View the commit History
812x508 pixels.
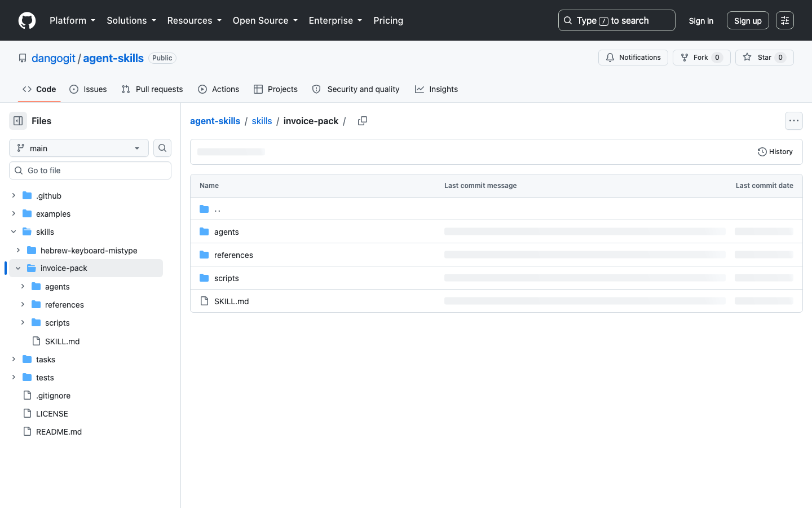(x=775, y=152)
